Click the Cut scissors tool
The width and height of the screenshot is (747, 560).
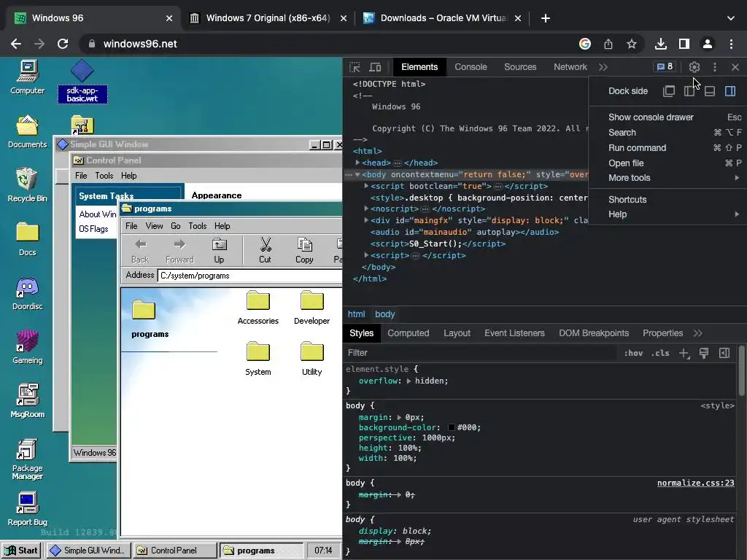265,251
